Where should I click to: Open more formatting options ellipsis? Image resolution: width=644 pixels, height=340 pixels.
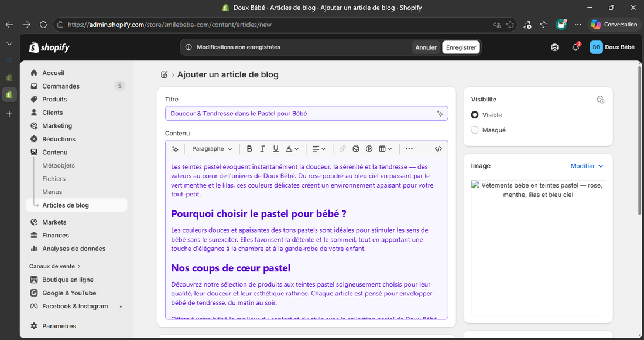tap(409, 149)
